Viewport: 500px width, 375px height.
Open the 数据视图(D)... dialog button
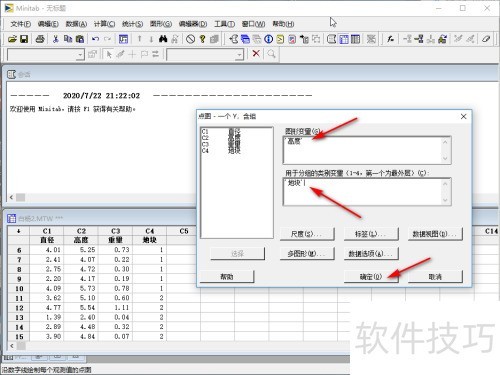coord(435,234)
